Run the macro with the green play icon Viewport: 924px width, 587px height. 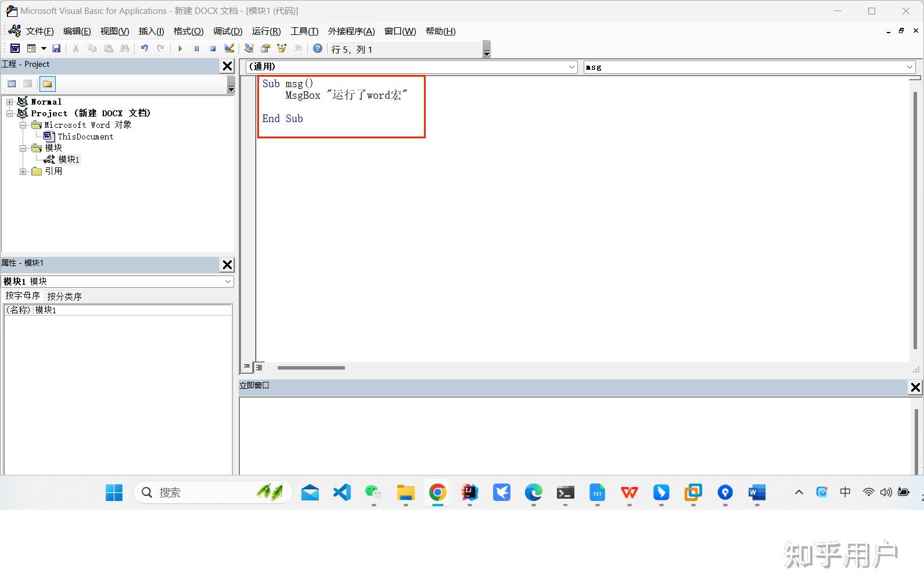[180, 49]
